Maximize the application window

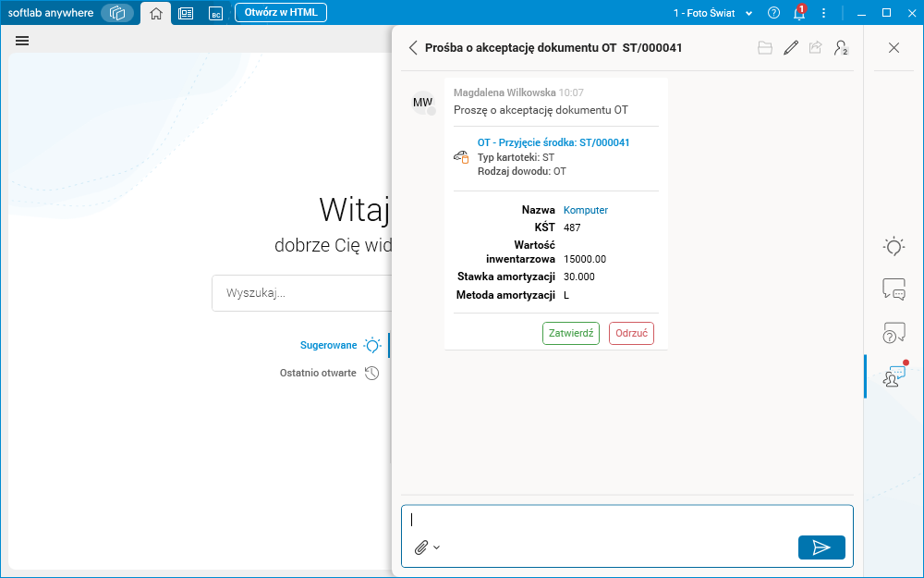(x=886, y=13)
